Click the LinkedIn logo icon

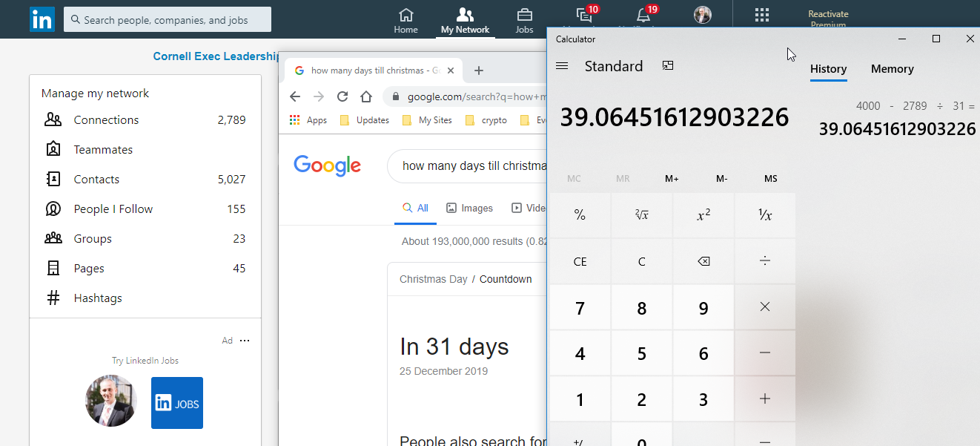click(42, 19)
